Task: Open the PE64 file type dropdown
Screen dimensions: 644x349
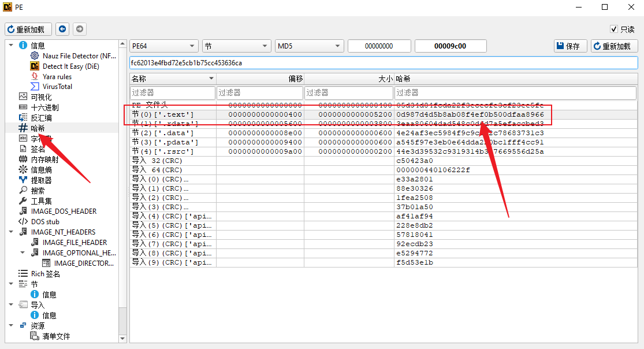Action: 164,46
